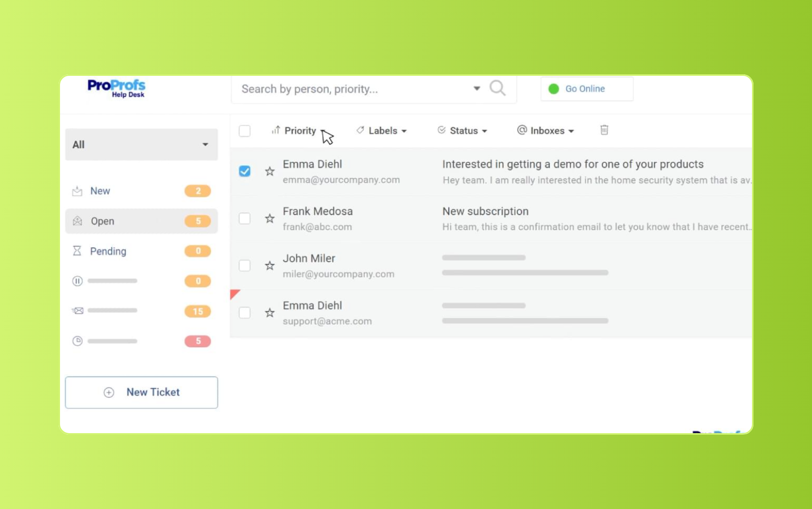812x509 pixels.
Task: Click the plus icon in New Ticket
Action: [x=109, y=392]
